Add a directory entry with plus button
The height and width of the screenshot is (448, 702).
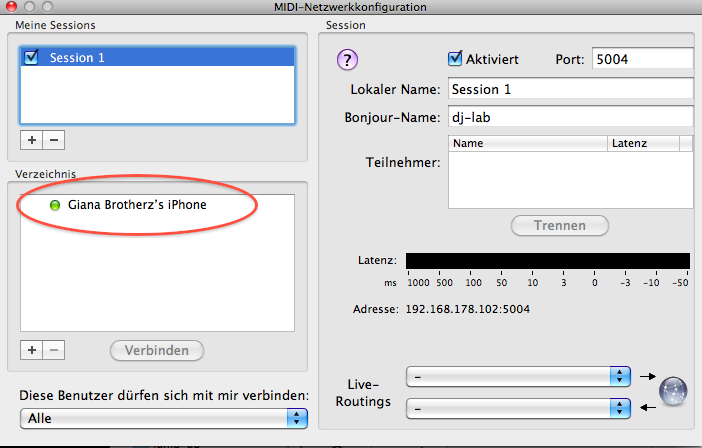coord(33,350)
